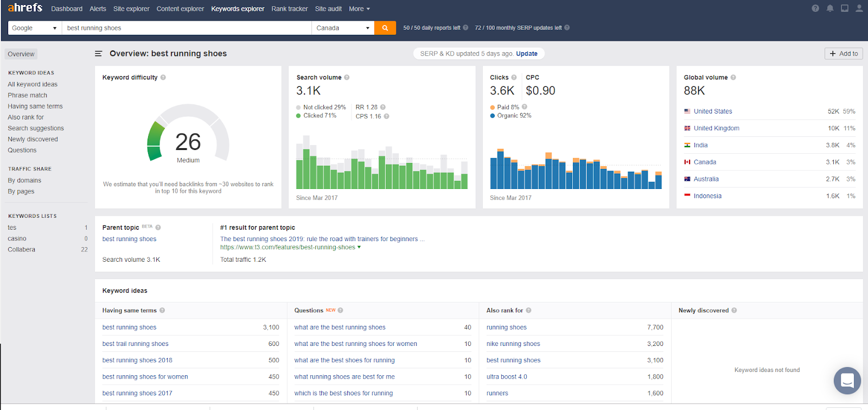The width and height of the screenshot is (868, 410).
Task: Open what are the best running shoes question
Action: (340, 327)
